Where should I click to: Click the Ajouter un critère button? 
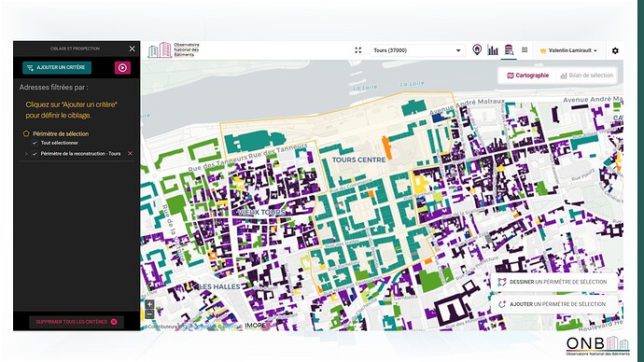(x=57, y=67)
